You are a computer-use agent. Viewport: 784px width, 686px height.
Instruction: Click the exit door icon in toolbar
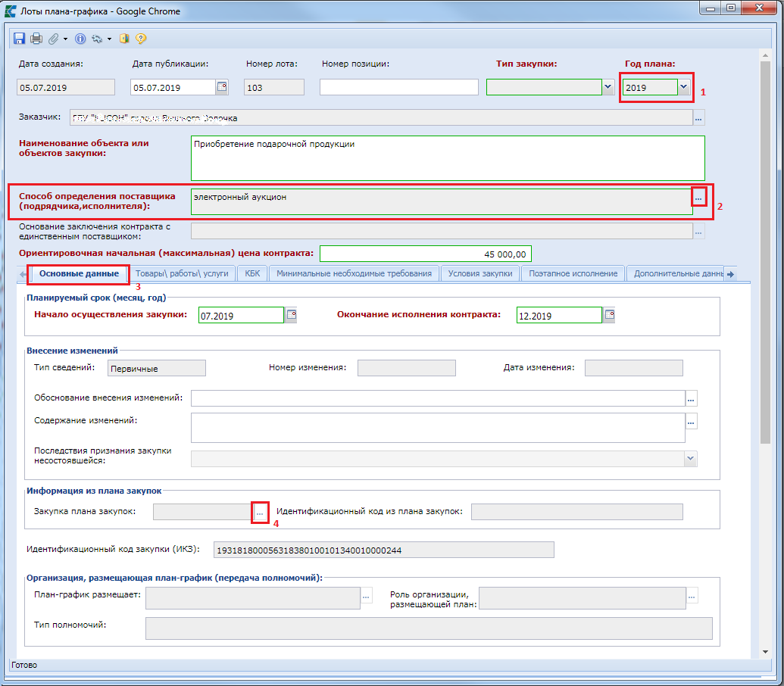125,38
